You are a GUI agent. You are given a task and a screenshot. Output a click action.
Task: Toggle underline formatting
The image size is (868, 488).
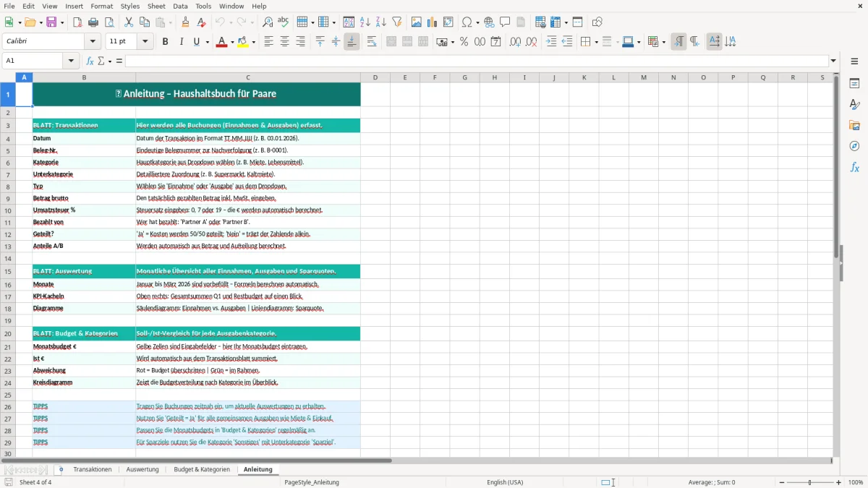click(196, 42)
